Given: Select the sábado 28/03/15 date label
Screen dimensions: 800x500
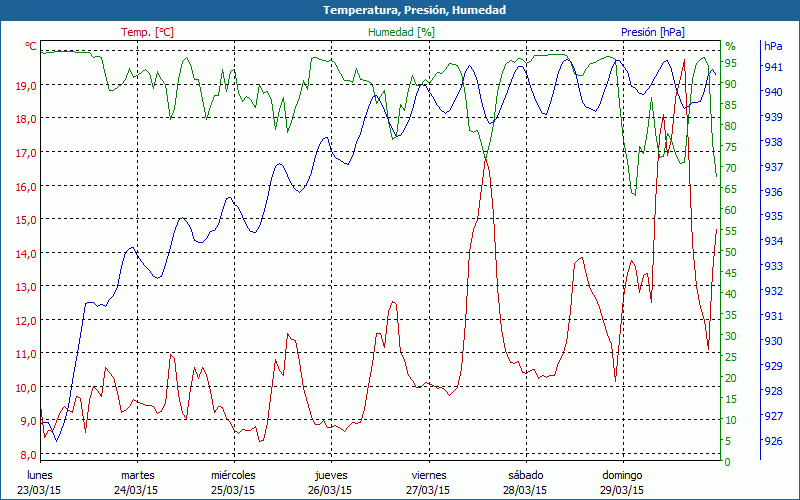Looking at the screenshot, I should [x=525, y=483].
